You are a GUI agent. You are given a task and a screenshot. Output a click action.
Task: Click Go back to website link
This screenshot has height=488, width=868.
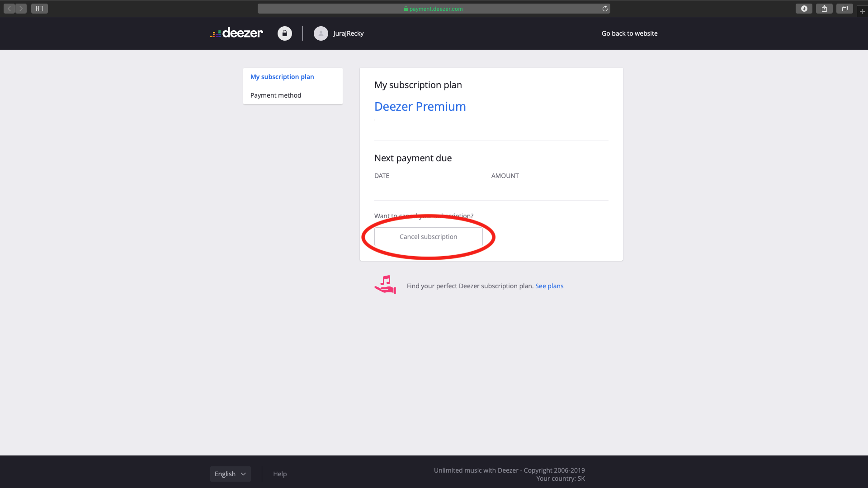[x=629, y=33]
